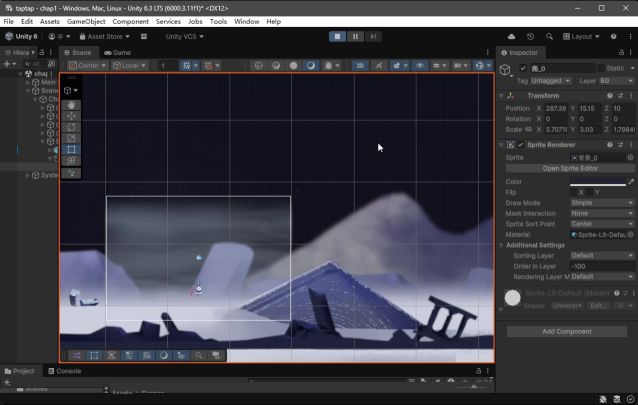Select the Rotate tool in scene tools
Screen dimensions: 638x405
click(71, 127)
